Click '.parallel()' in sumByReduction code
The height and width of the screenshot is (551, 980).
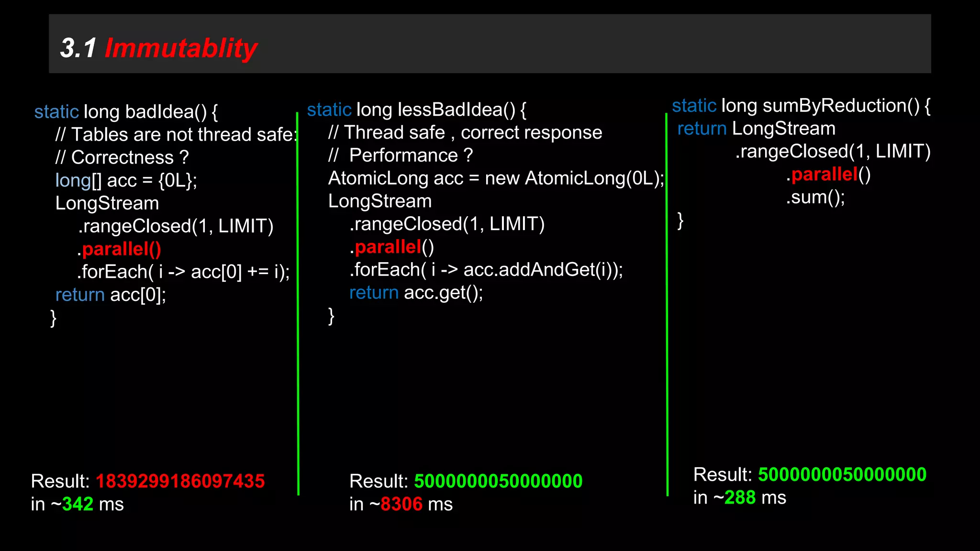pos(828,175)
